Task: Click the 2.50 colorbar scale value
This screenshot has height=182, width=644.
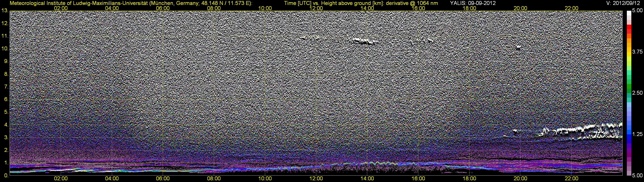Action: (x=637, y=93)
